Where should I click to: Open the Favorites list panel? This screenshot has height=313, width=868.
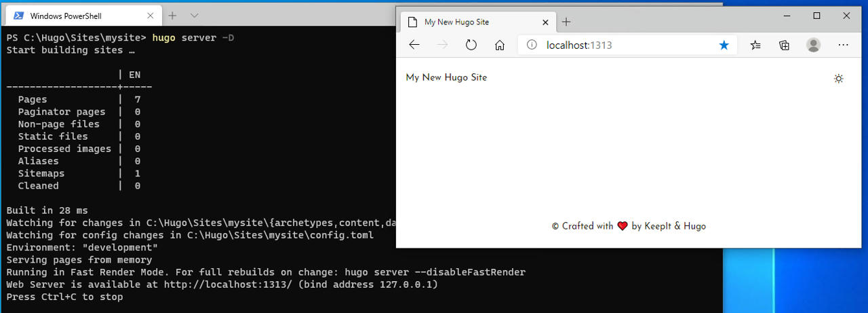point(755,45)
